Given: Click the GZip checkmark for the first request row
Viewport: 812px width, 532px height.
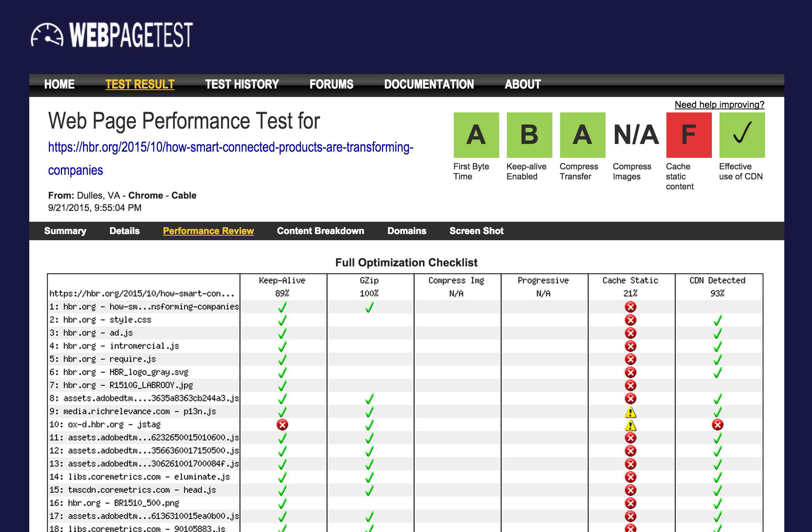Looking at the screenshot, I should point(369,307).
